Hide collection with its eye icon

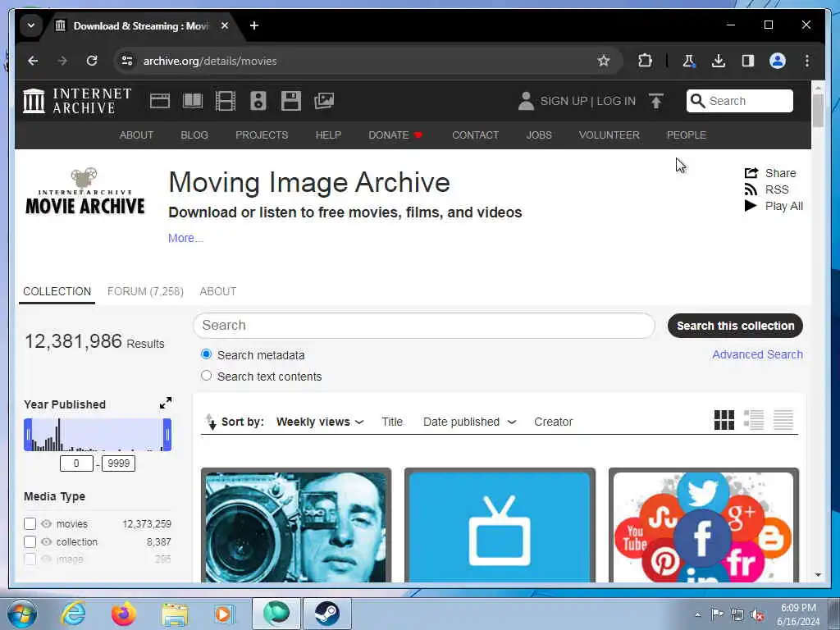(47, 541)
